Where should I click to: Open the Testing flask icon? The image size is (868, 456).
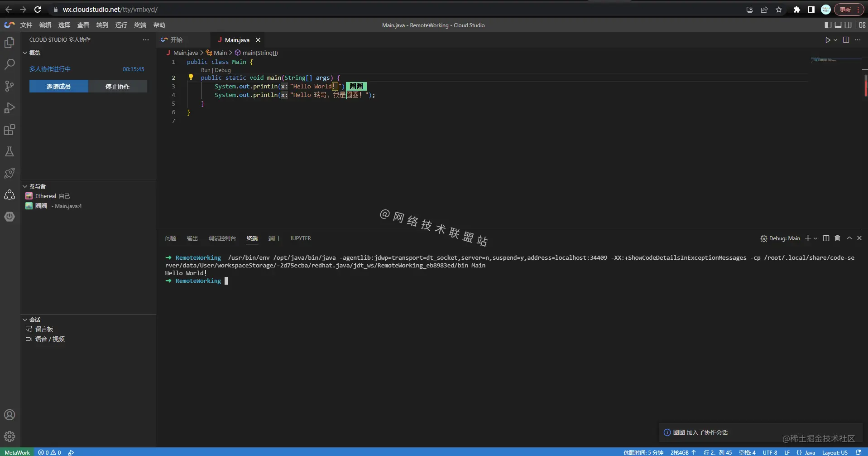coord(10,151)
